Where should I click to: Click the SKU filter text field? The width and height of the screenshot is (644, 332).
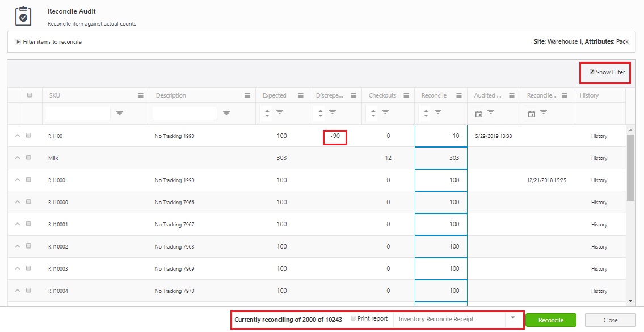(78, 113)
